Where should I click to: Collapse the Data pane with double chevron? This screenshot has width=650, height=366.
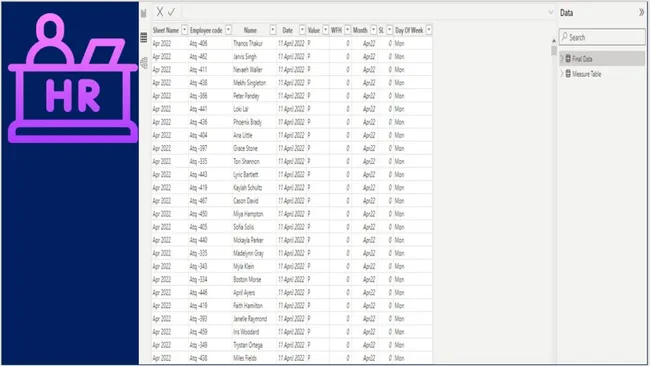[x=642, y=12]
